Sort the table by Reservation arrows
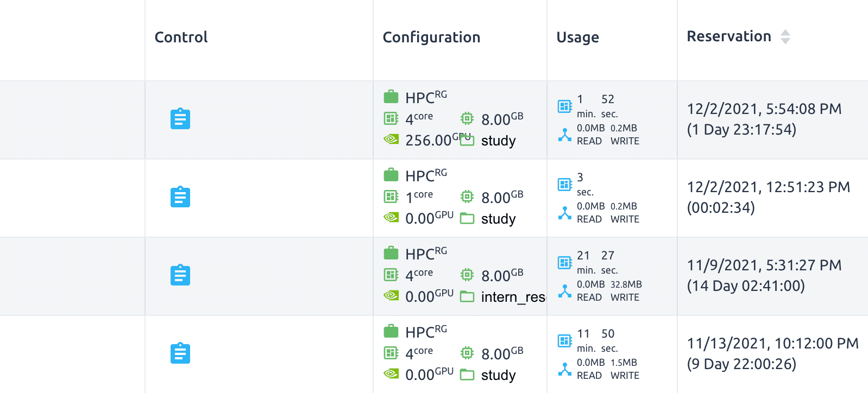 [785, 37]
